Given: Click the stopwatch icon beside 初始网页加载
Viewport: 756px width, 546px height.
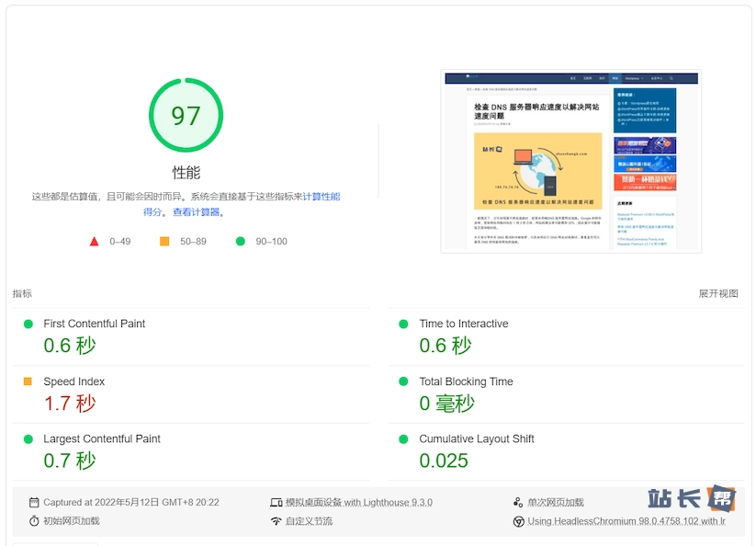Looking at the screenshot, I should click(34, 521).
